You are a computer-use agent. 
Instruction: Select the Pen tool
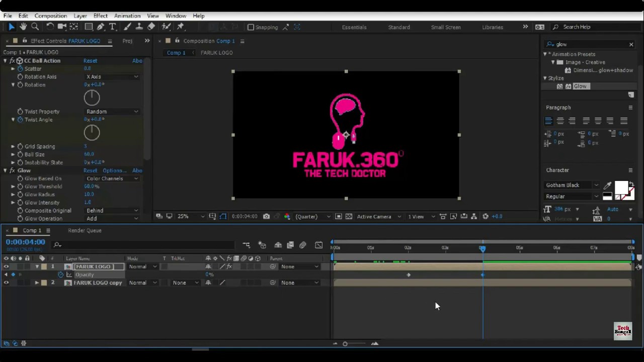[101, 27]
